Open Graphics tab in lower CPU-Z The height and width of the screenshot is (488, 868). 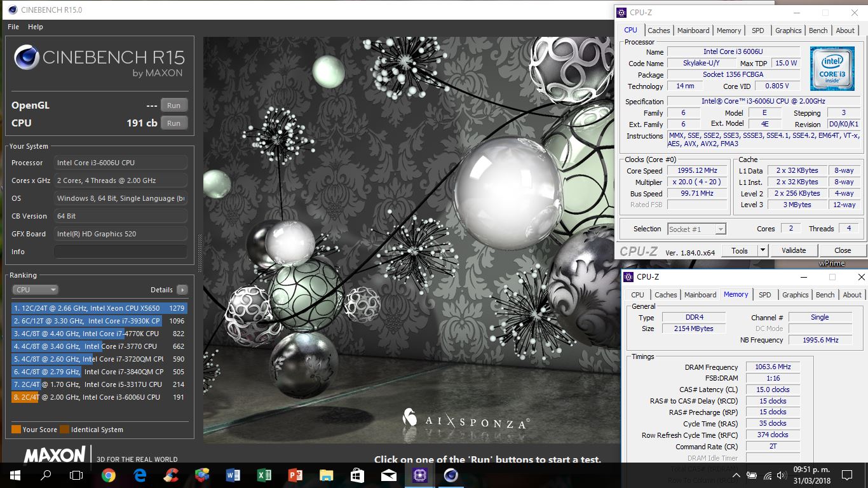(x=796, y=295)
